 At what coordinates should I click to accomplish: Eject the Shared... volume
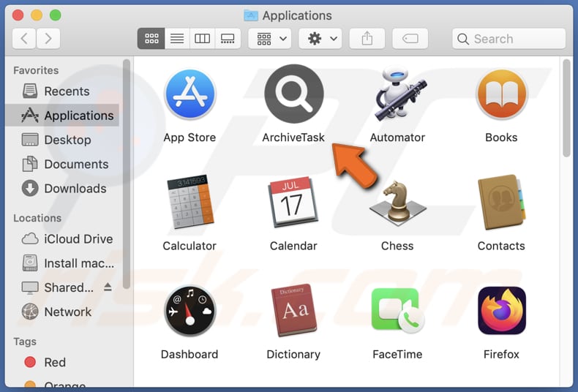pyautogui.click(x=108, y=287)
